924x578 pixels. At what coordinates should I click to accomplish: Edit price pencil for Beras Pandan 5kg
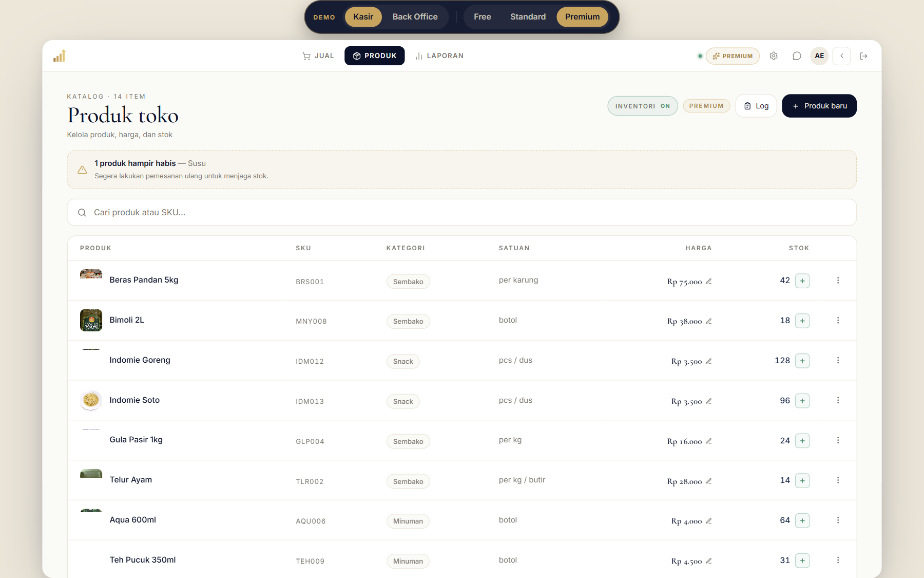click(708, 281)
